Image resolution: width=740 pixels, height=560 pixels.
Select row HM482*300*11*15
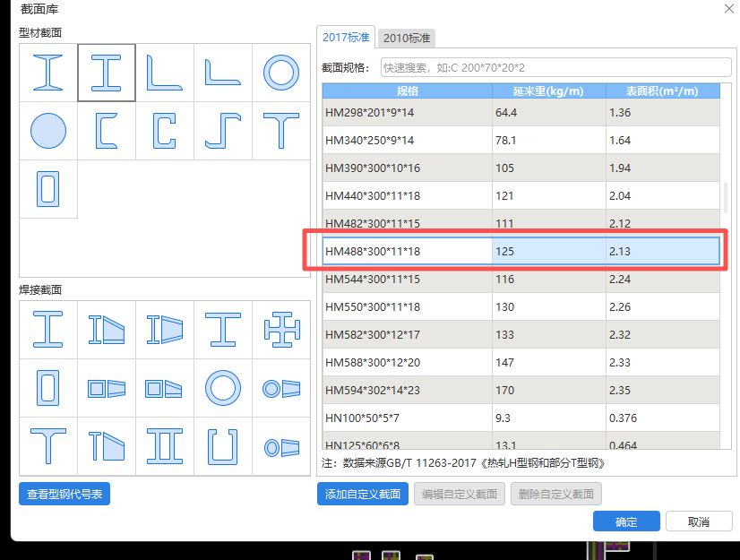(x=521, y=223)
